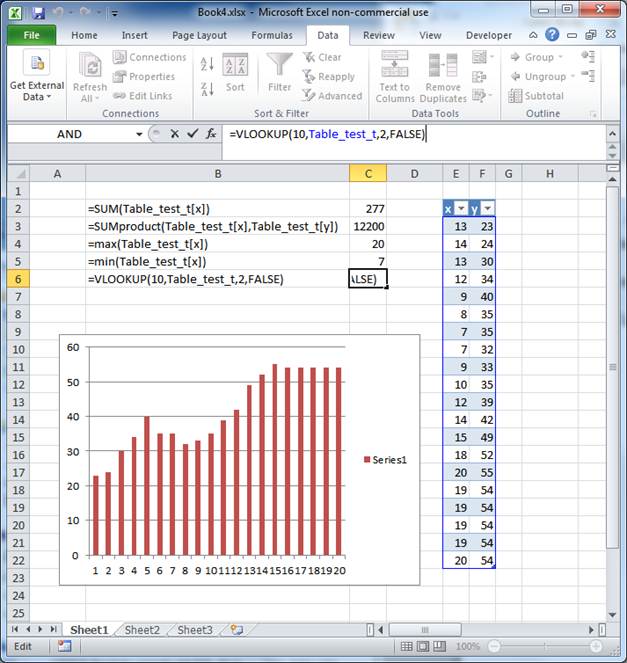
Task: Switch to Page Break Preview in status bar
Action: [x=439, y=646]
